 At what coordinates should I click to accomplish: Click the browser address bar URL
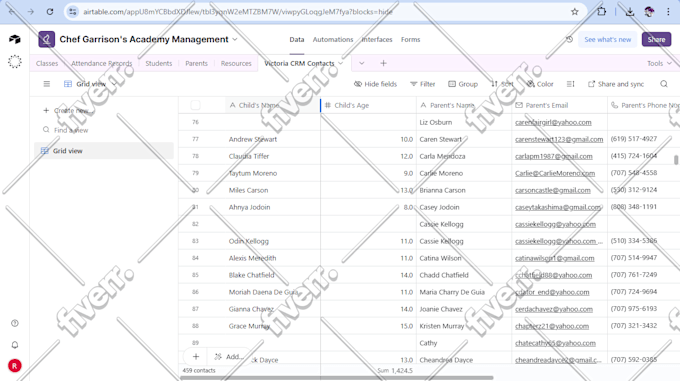click(x=238, y=12)
